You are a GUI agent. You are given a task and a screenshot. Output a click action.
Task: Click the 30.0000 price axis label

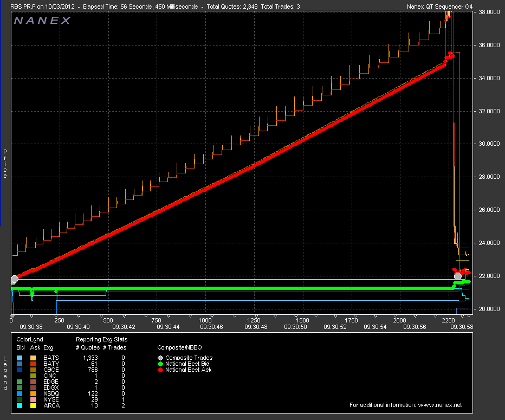pyautogui.click(x=489, y=144)
